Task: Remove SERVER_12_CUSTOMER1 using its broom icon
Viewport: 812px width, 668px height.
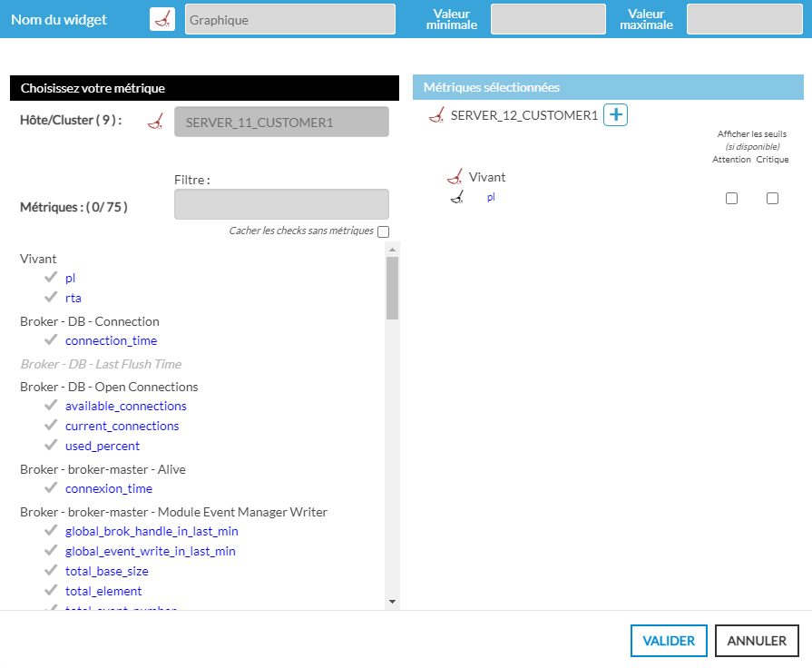Action: click(x=436, y=115)
